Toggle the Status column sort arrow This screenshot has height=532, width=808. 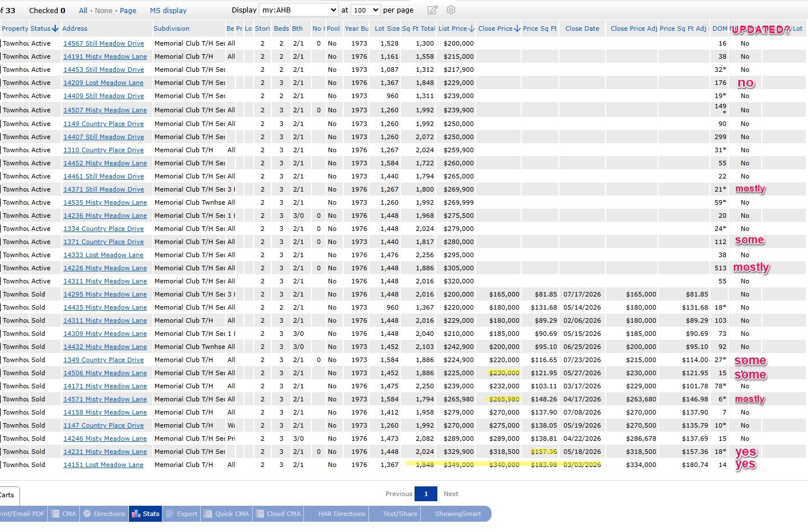[x=55, y=29]
